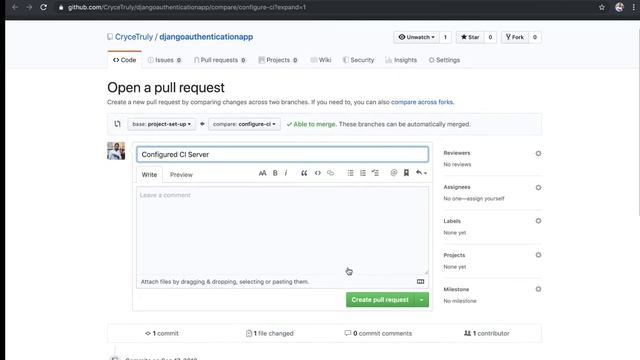Open the Milestone gear icon
Image resolution: width=640 pixels, height=360 pixels.
click(538, 289)
